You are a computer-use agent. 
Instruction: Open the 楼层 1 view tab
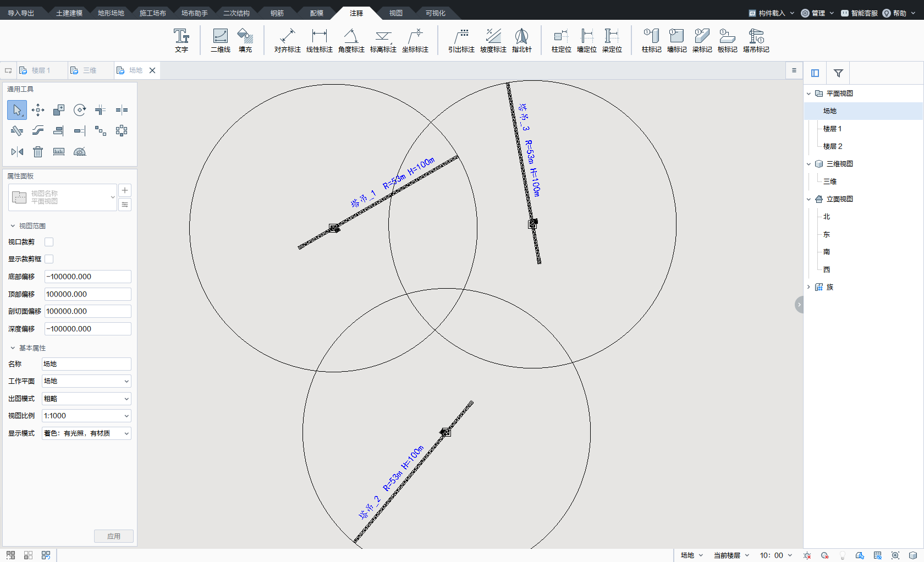click(x=41, y=70)
